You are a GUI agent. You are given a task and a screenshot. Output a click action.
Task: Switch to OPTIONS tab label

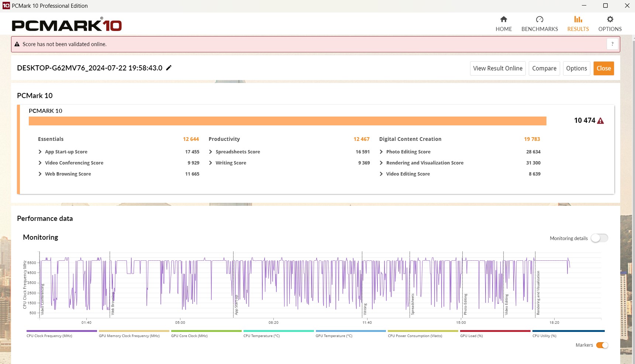point(610,29)
